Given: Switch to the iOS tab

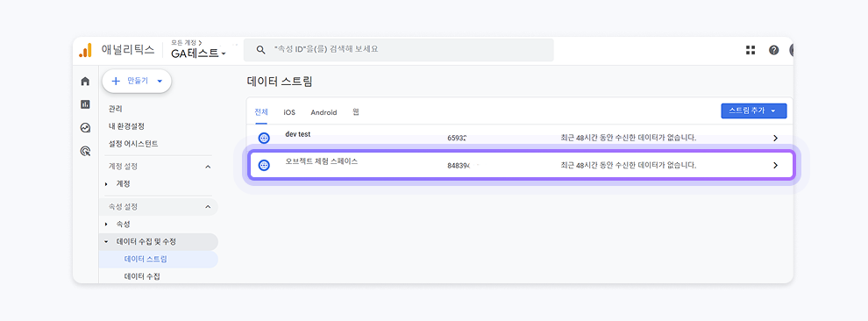Looking at the screenshot, I should (x=289, y=112).
